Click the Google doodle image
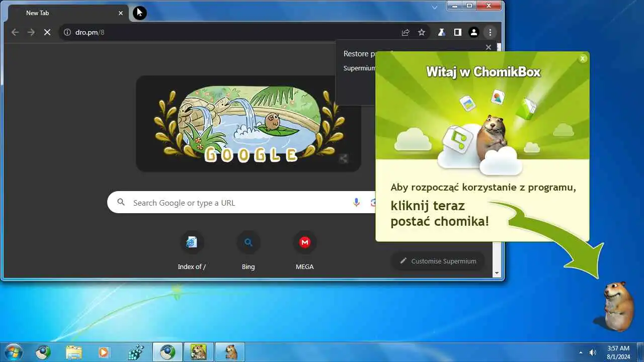Image resolution: width=644 pixels, height=362 pixels. [249, 124]
